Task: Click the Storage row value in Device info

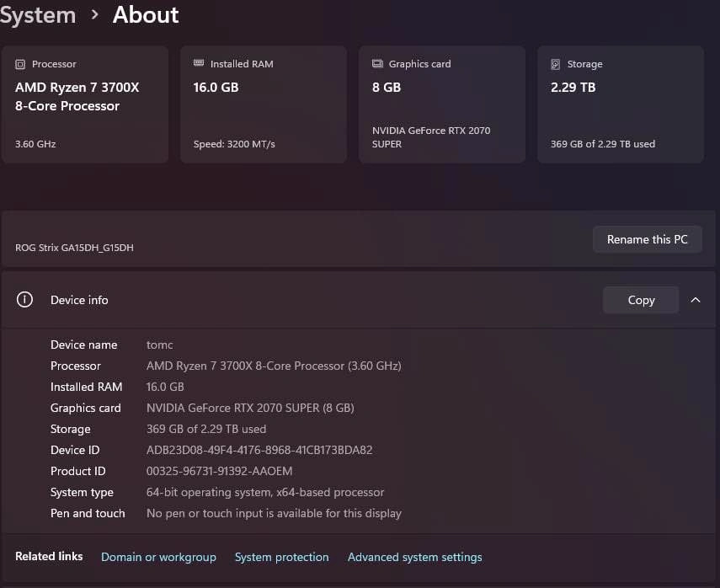Action: [x=206, y=429]
